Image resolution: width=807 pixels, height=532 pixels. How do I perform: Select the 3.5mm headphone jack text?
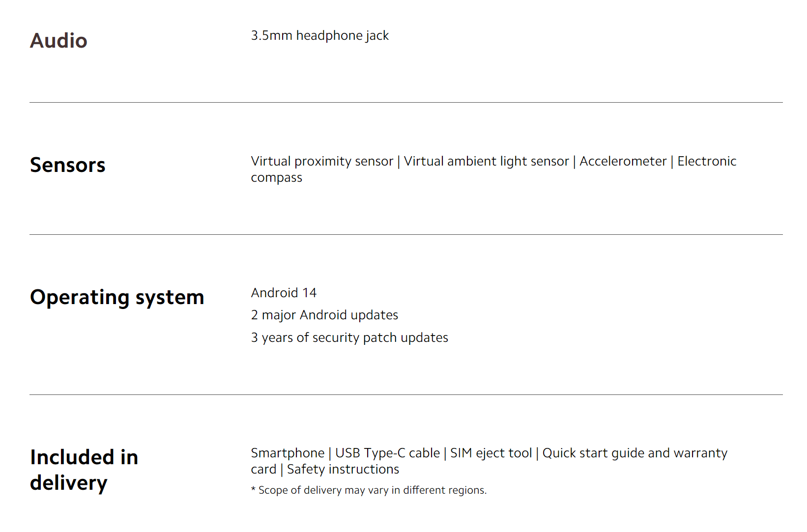point(320,36)
